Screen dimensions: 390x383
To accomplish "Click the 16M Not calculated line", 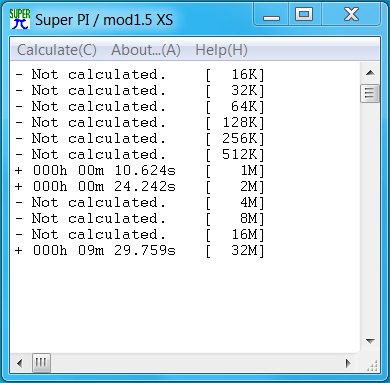I will tap(140, 235).
